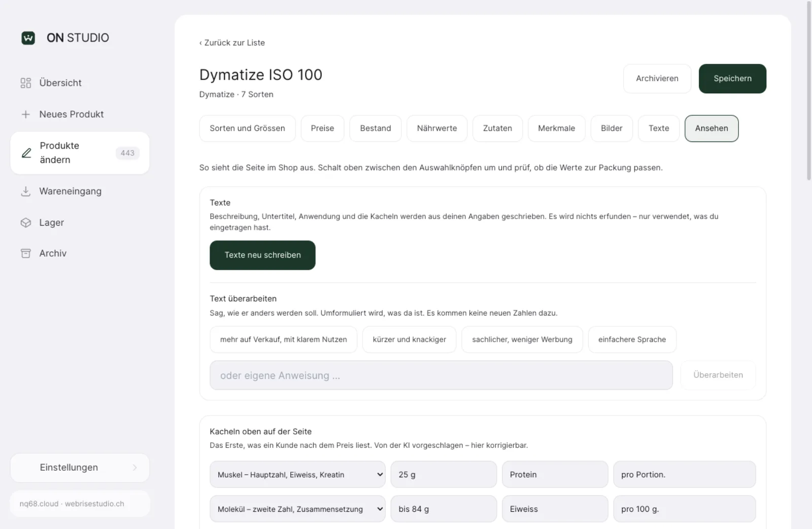
Task: Switch to Zutaten tab
Action: coord(497,128)
